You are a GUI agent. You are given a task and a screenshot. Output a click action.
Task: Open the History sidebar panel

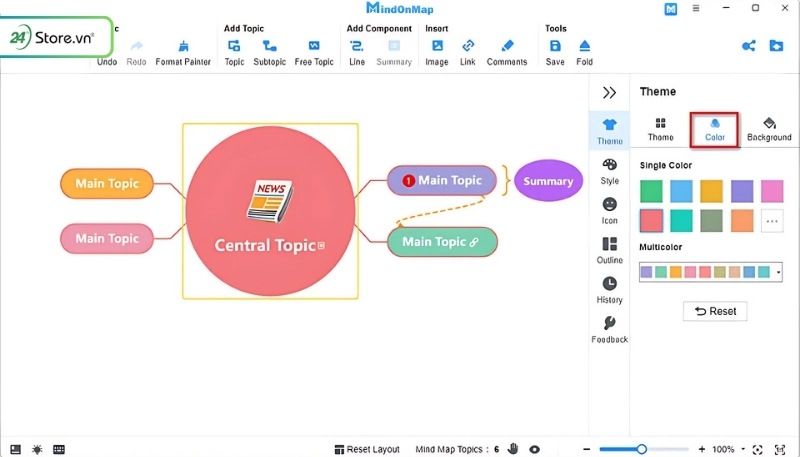point(610,290)
